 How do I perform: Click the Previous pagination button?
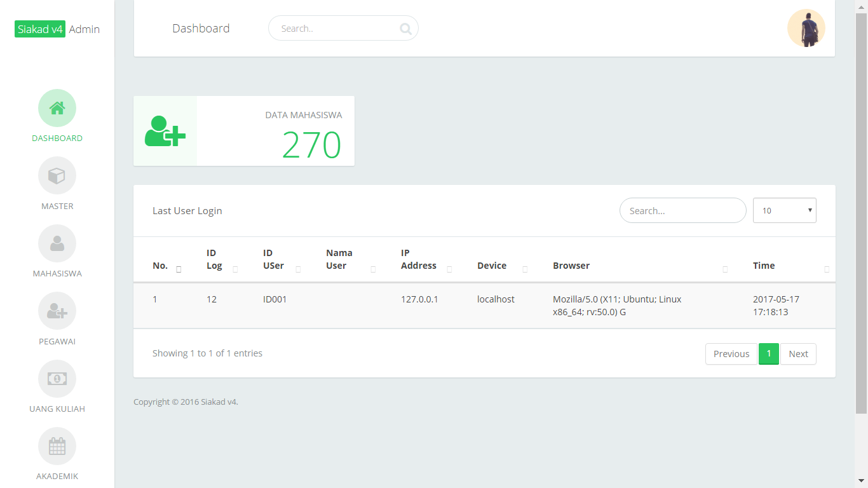point(731,354)
